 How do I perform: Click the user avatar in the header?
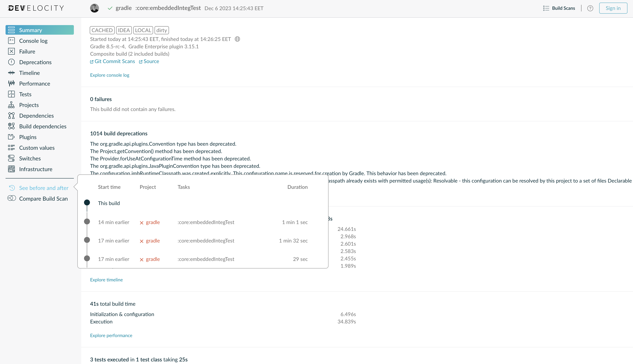click(95, 8)
